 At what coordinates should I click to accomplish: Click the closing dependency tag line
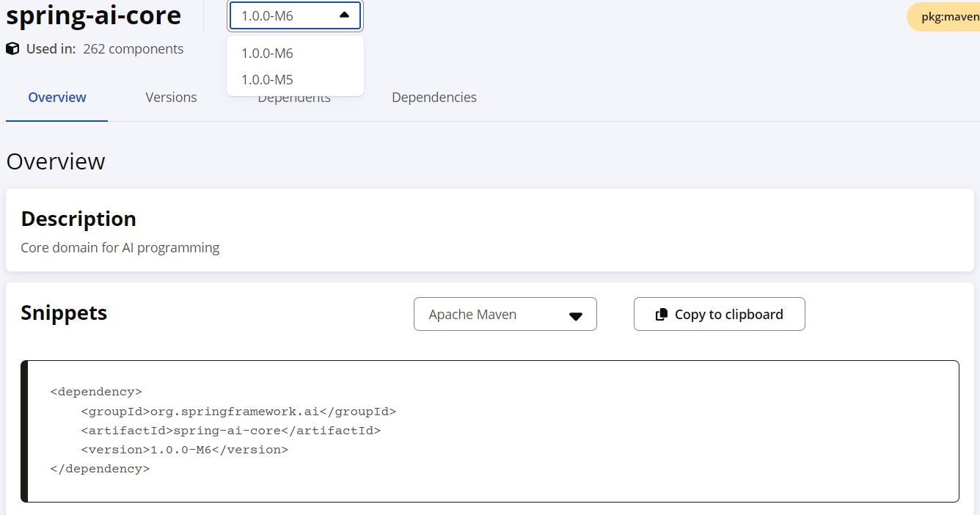100,468
